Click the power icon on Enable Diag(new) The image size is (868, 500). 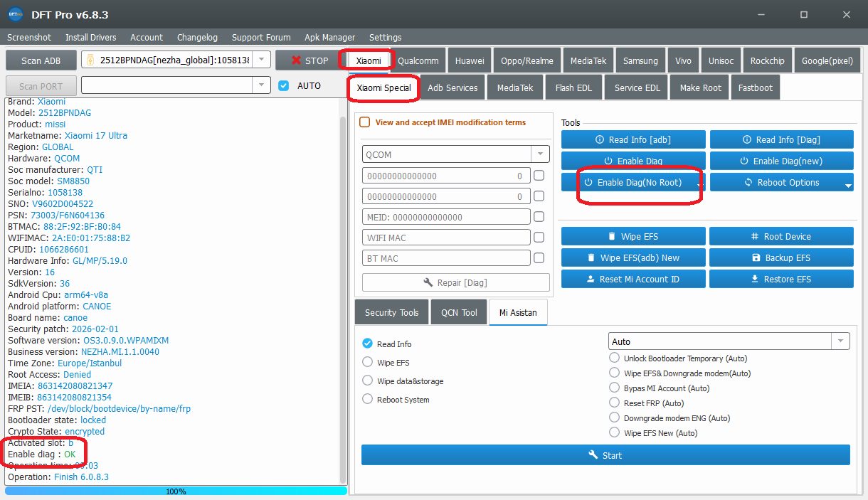click(744, 161)
